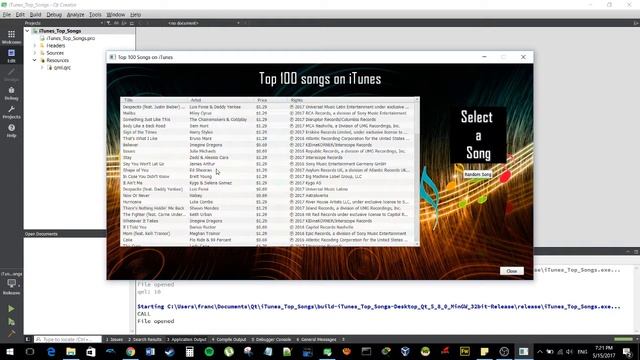The height and width of the screenshot is (360, 640).
Task: Expand the qml.qrc resource node
Action: click(x=42, y=68)
